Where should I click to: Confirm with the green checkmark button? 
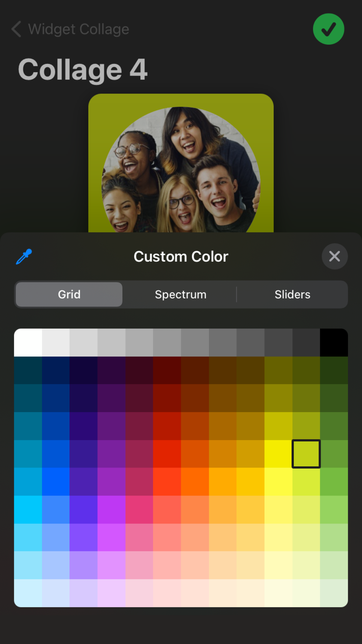(x=329, y=29)
